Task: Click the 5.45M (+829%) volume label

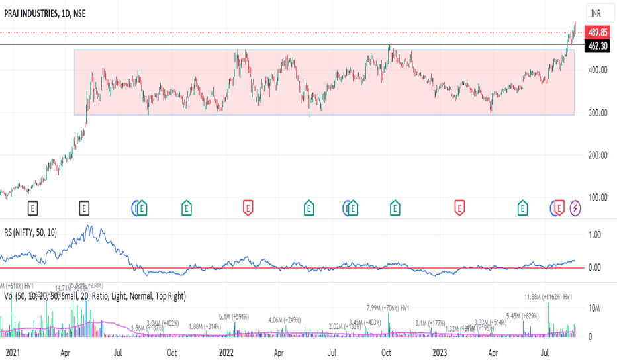Action: 522,316
